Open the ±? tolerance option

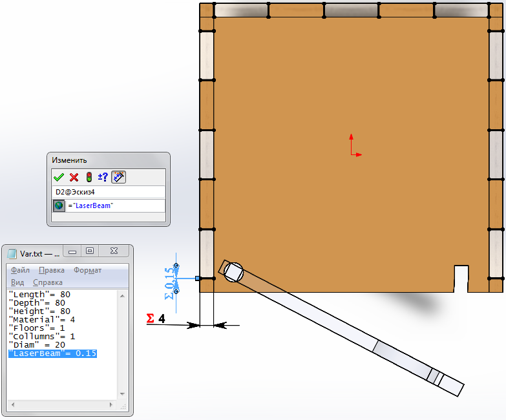click(x=103, y=177)
